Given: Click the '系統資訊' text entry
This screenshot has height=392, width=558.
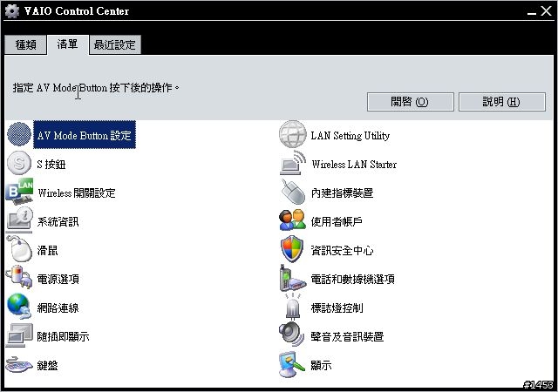Looking at the screenshot, I should point(58,221).
